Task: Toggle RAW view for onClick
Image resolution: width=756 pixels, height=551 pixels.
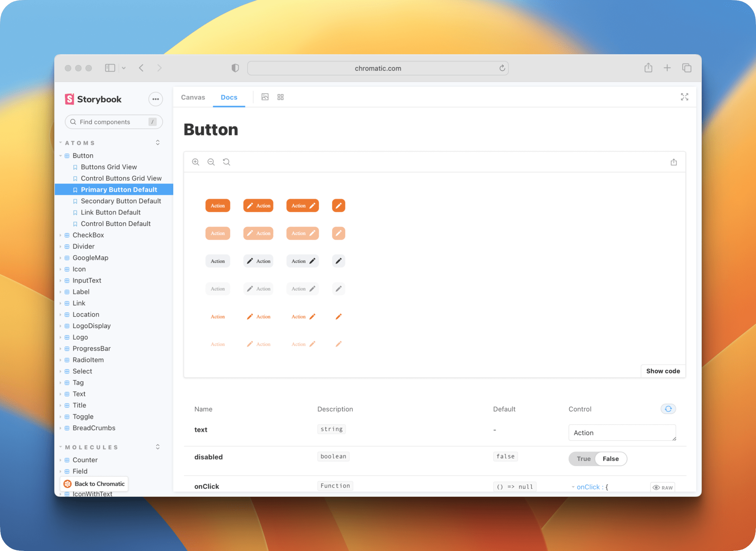Action: [x=663, y=488]
